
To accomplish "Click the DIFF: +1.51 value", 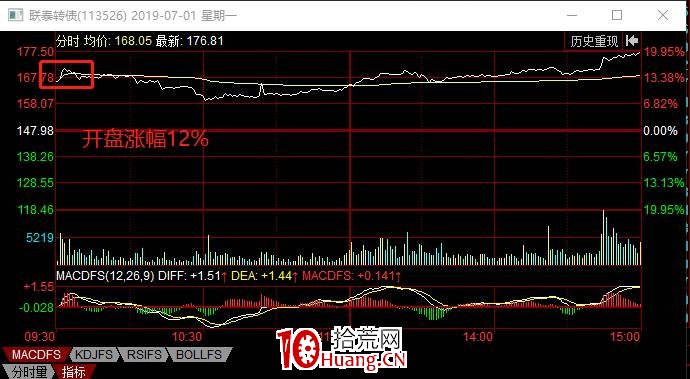I will click(x=189, y=276).
